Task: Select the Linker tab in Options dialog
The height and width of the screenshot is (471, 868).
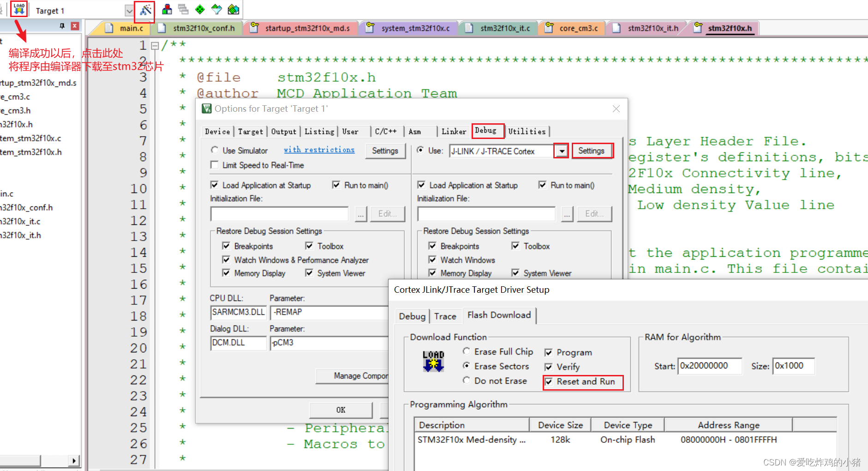Action: pos(454,132)
